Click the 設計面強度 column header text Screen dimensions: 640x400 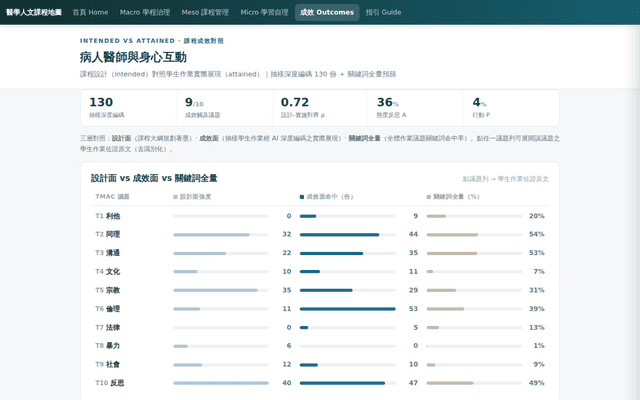pyautogui.click(x=196, y=197)
